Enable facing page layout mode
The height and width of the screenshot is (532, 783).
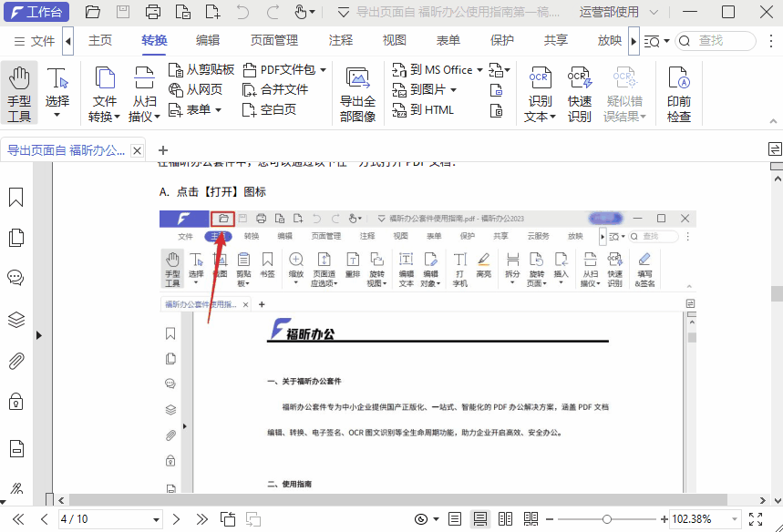point(505,519)
